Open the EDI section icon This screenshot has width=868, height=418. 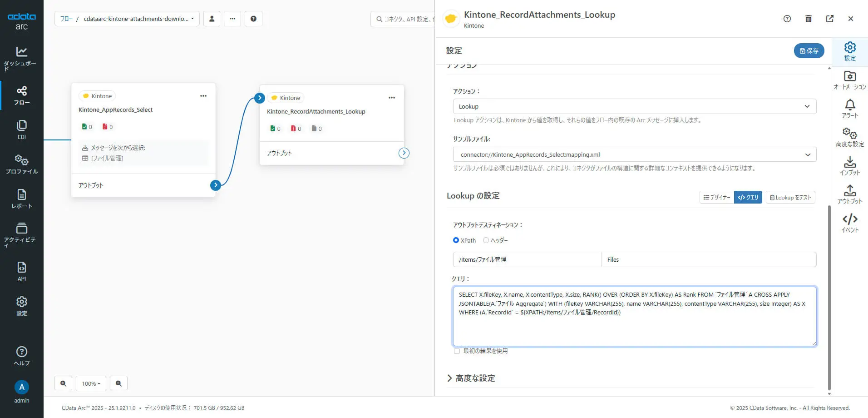[21, 125]
